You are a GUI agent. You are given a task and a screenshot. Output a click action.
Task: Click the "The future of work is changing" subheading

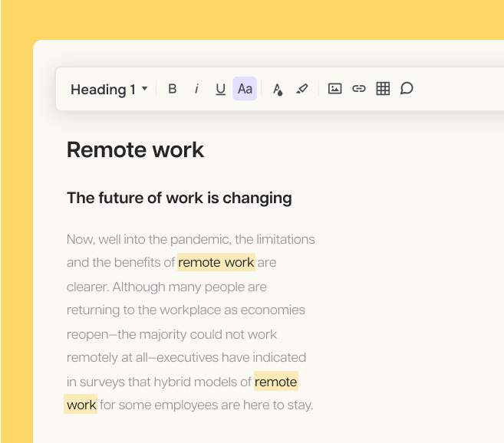pos(179,198)
